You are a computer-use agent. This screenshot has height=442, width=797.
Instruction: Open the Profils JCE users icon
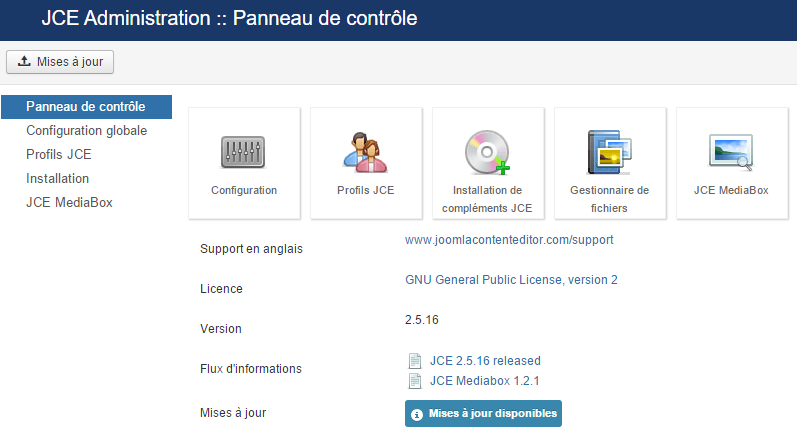tap(366, 153)
